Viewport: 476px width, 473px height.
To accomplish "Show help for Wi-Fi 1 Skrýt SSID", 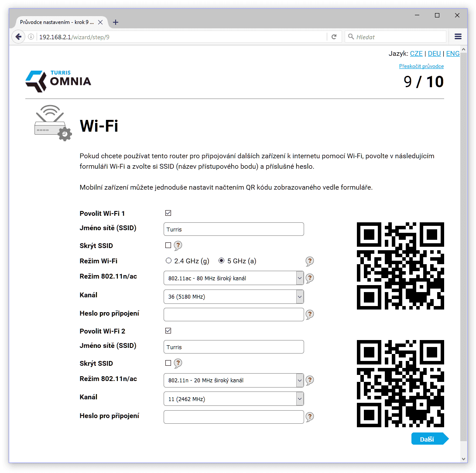I will (x=178, y=245).
